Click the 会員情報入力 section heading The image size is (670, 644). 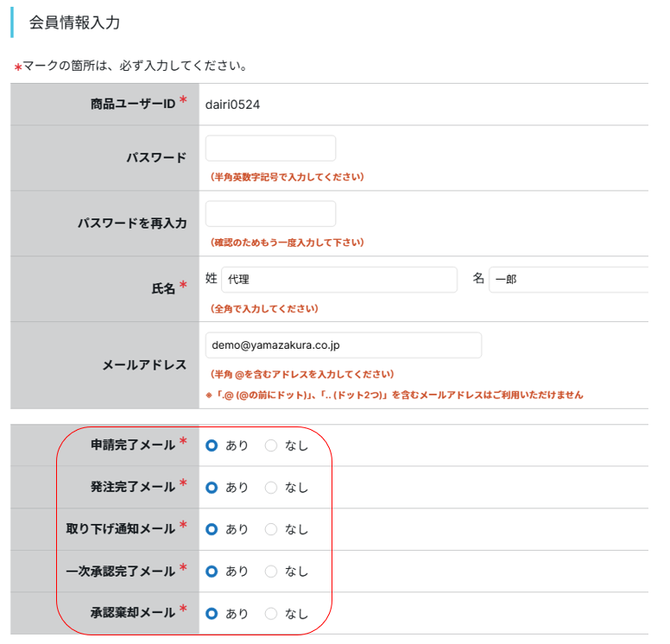pos(74,23)
